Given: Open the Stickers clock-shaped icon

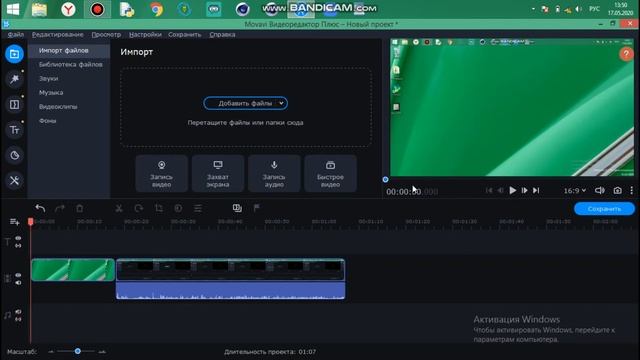Looking at the screenshot, I should point(14,155).
